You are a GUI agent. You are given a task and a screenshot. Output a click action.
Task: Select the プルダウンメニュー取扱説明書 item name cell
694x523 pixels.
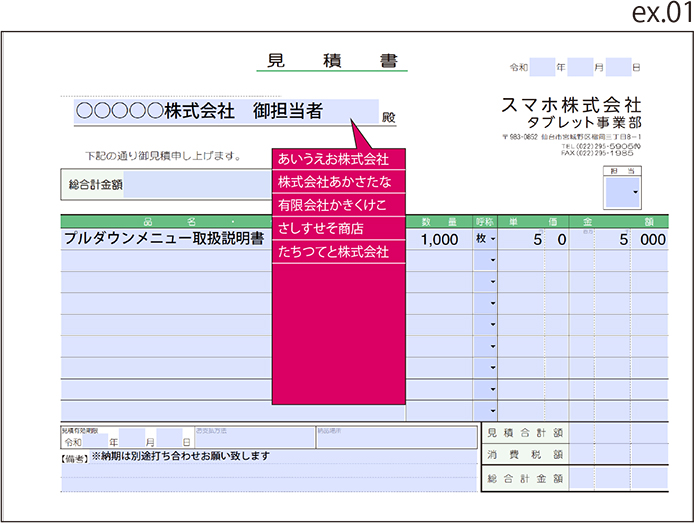[x=166, y=239]
